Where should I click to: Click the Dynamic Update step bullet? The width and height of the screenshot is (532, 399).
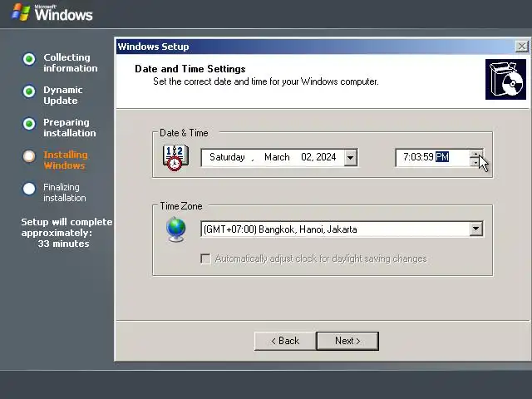(29, 91)
